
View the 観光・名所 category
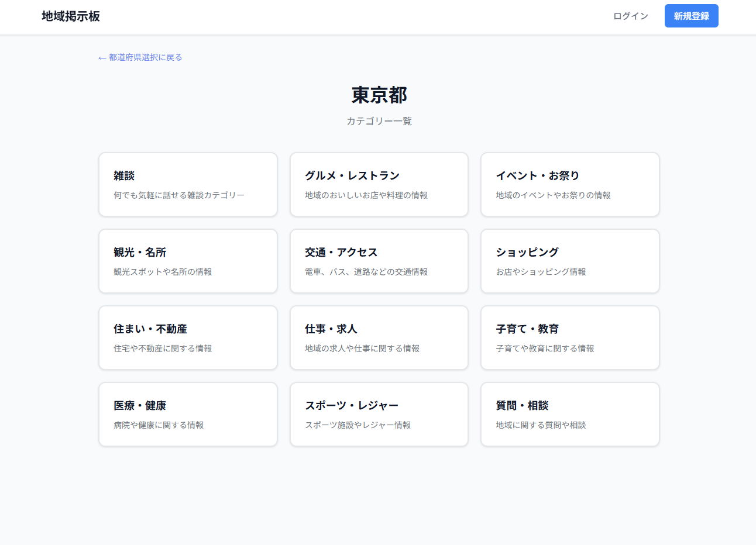tap(187, 261)
